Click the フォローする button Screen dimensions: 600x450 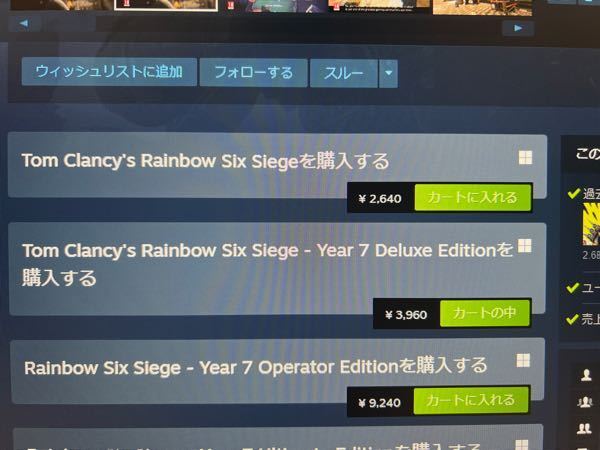tap(253, 72)
